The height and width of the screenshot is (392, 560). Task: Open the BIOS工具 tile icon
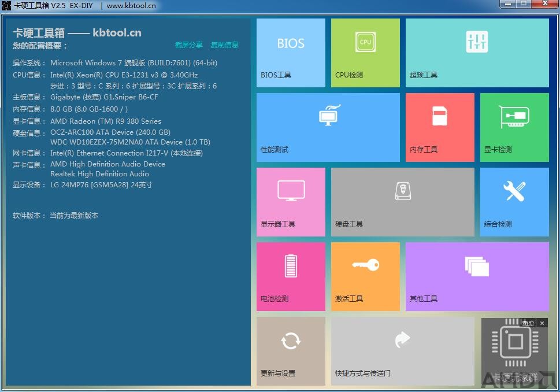point(291,43)
